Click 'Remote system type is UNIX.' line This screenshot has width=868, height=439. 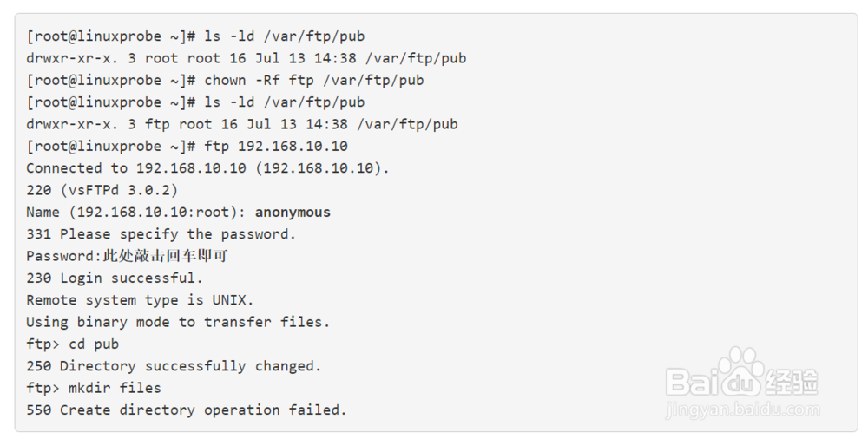pyautogui.click(x=139, y=300)
